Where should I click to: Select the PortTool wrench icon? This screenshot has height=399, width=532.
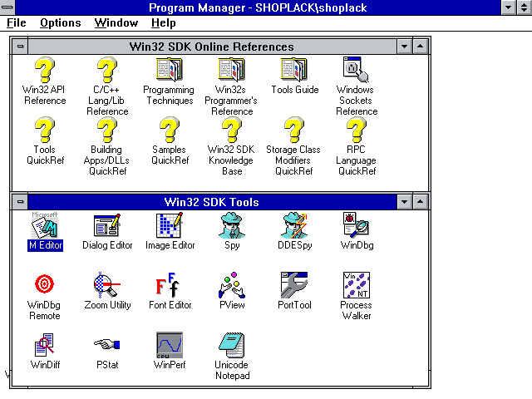294,284
